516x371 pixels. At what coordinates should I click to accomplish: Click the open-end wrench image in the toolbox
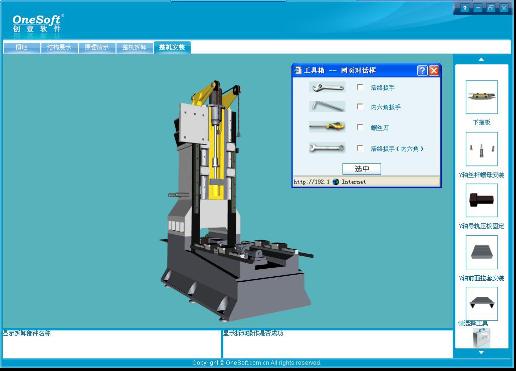[x=327, y=148]
